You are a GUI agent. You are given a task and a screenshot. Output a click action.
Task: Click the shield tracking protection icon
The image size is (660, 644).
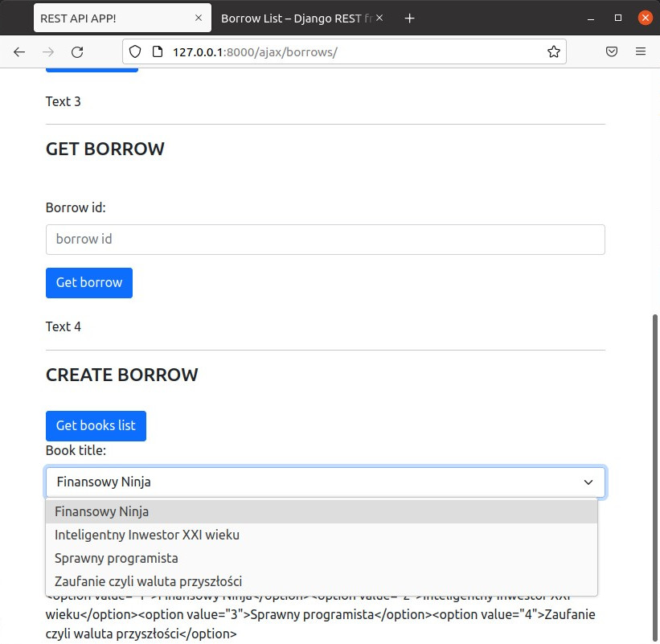coord(135,51)
